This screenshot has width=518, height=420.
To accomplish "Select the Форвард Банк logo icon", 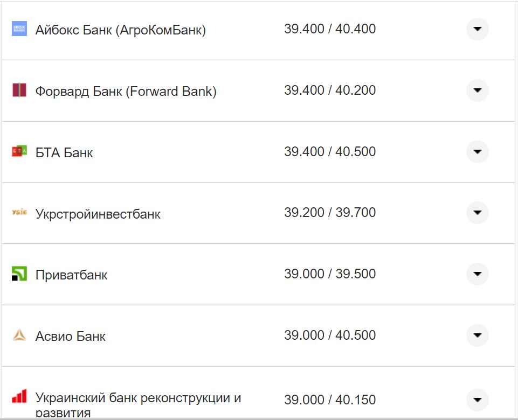I will click(x=19, y=90).
